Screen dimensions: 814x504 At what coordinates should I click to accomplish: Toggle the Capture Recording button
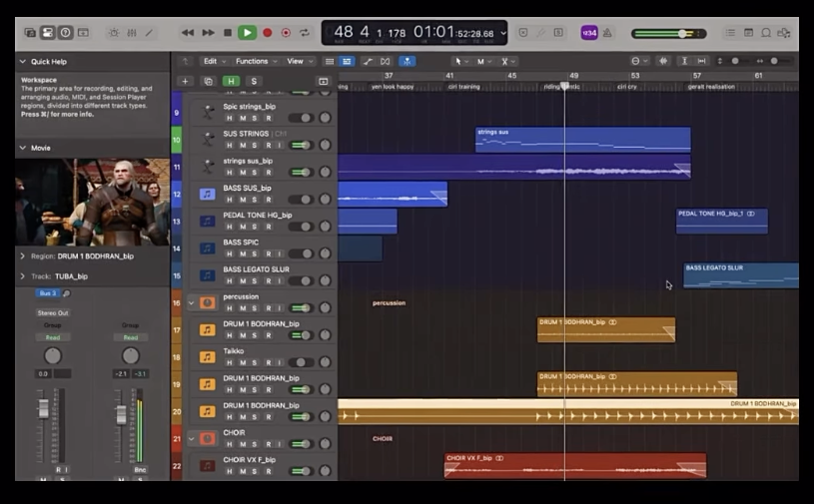point(286,33)
